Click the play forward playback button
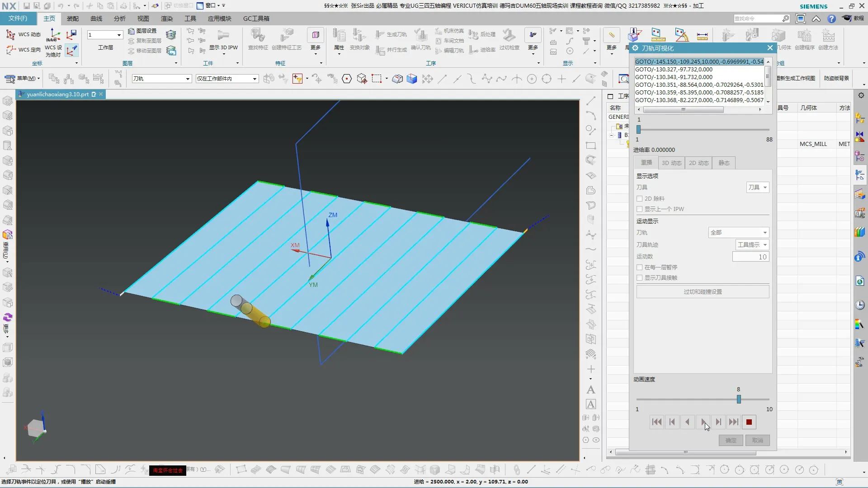868x488 pixels. (x=703, y=422)
